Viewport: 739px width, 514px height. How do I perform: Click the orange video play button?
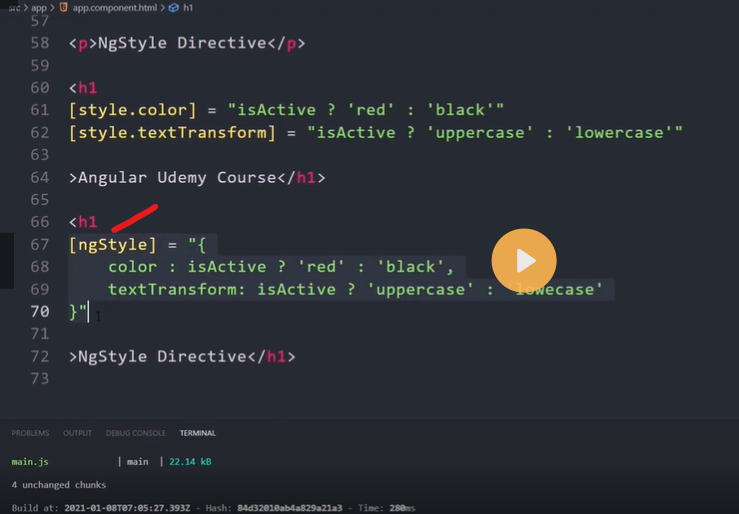pos(523,261)
